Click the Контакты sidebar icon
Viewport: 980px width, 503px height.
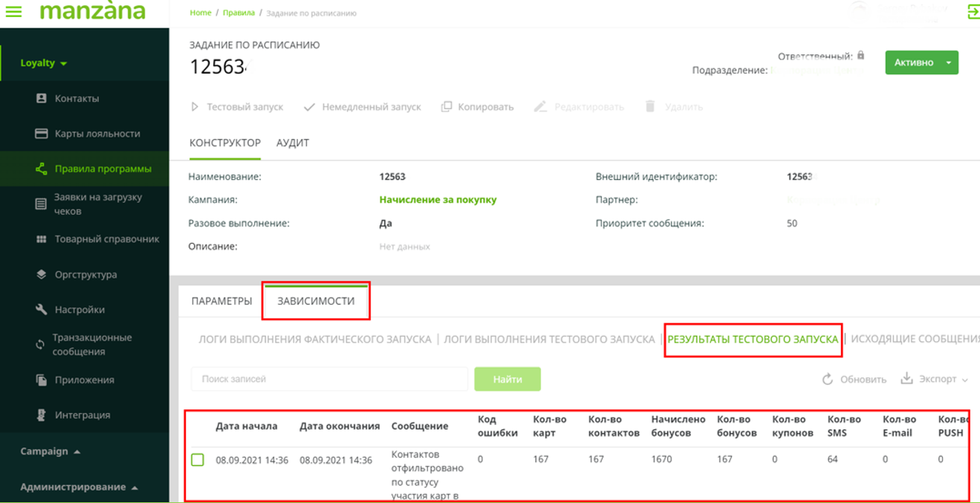coord(42,98)
